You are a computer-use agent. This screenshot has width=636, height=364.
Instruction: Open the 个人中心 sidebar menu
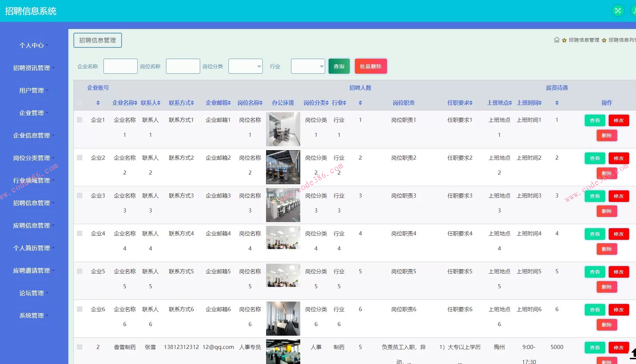tap(32, 45)
